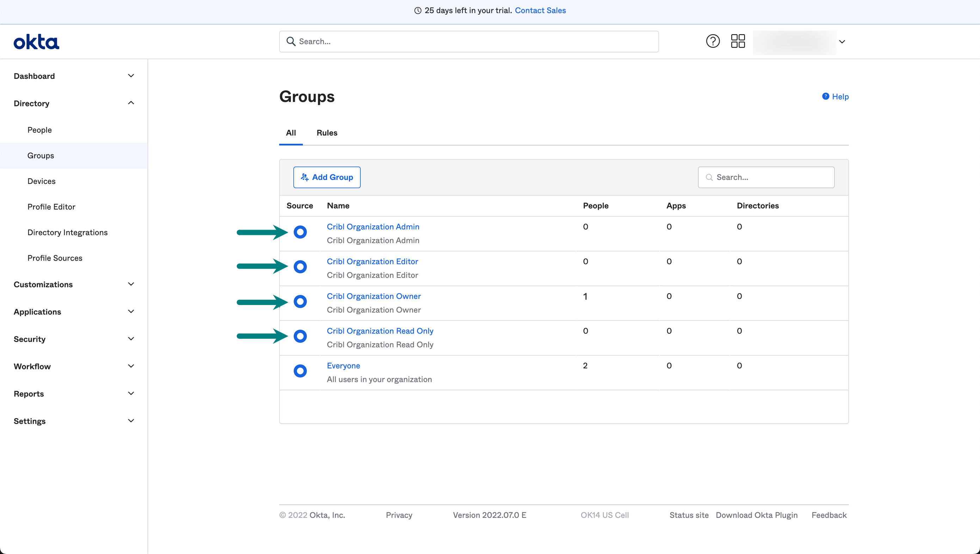Viewport: 980px width, 554px height.
Task: Open the Everyone group details
Action: tap(343, 365)
